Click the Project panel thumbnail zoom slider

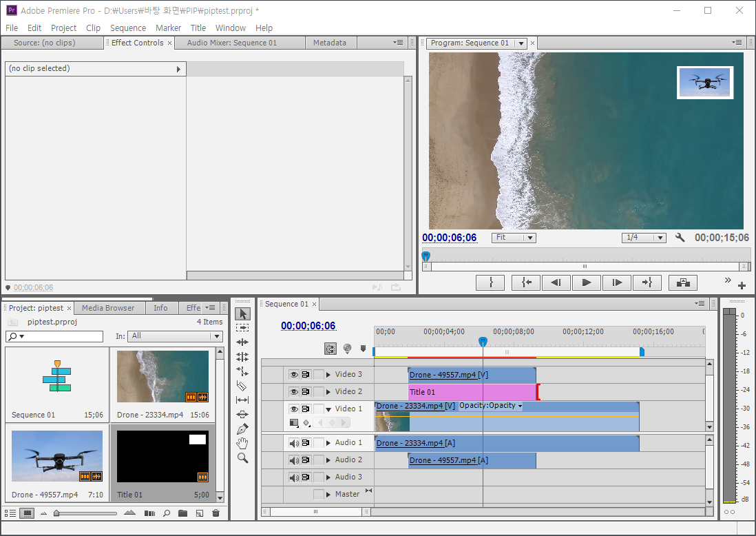58,513
